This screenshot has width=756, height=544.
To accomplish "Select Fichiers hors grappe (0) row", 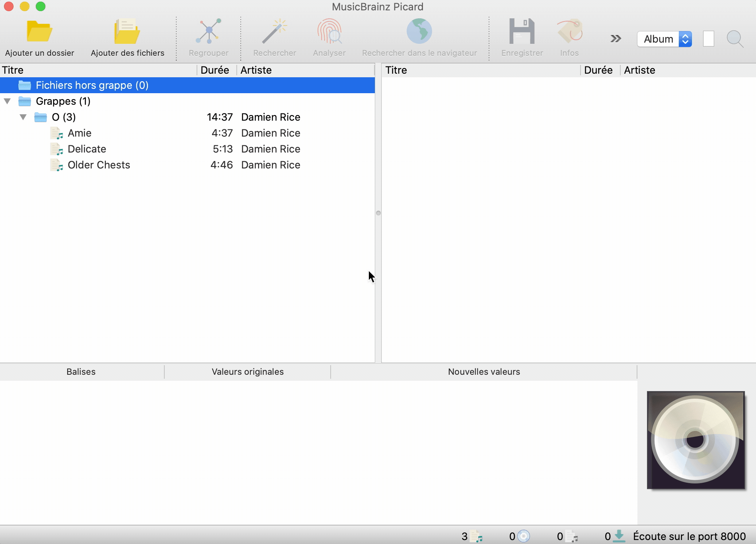I will click(187, 85).
